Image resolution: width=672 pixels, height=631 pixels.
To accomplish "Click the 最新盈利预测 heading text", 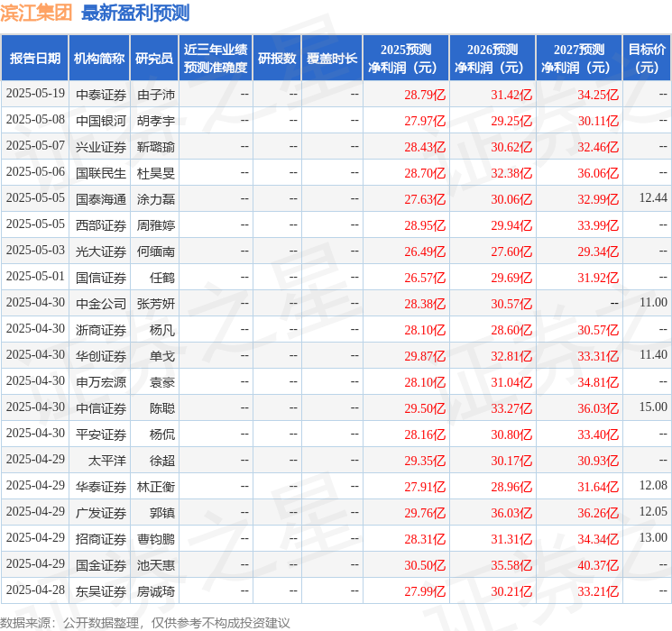I will coord(135,13).
